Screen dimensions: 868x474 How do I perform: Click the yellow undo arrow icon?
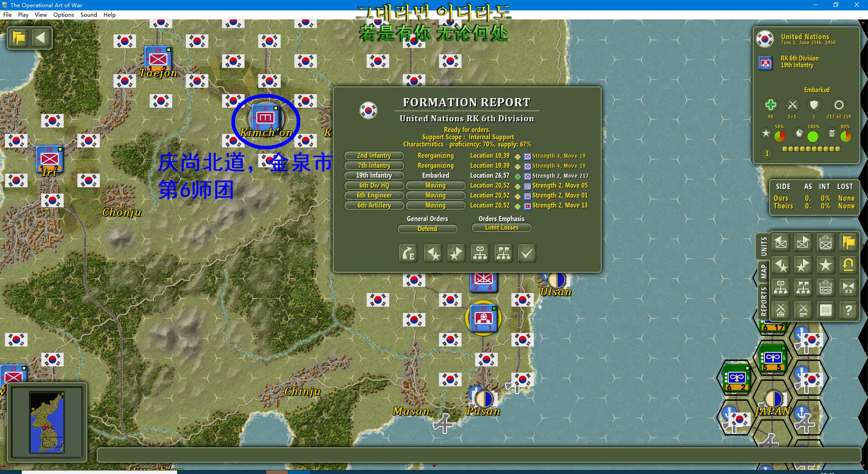click(x=848, y=265)
